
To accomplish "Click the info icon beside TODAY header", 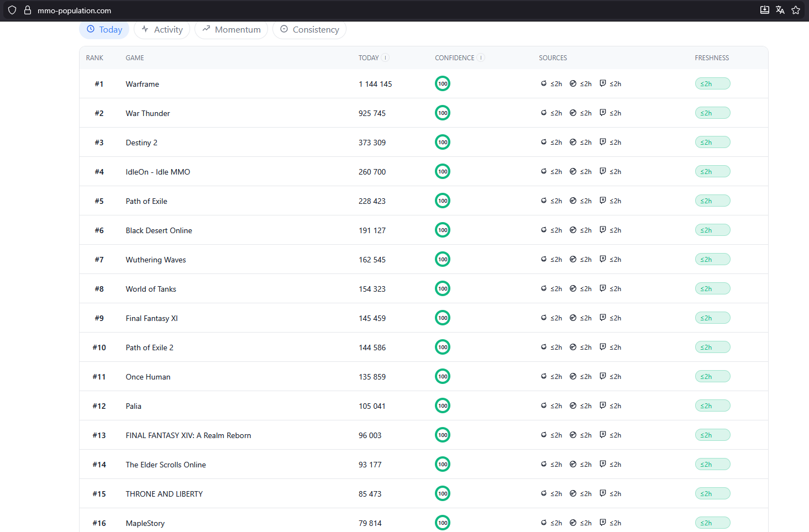I will 385,57.
